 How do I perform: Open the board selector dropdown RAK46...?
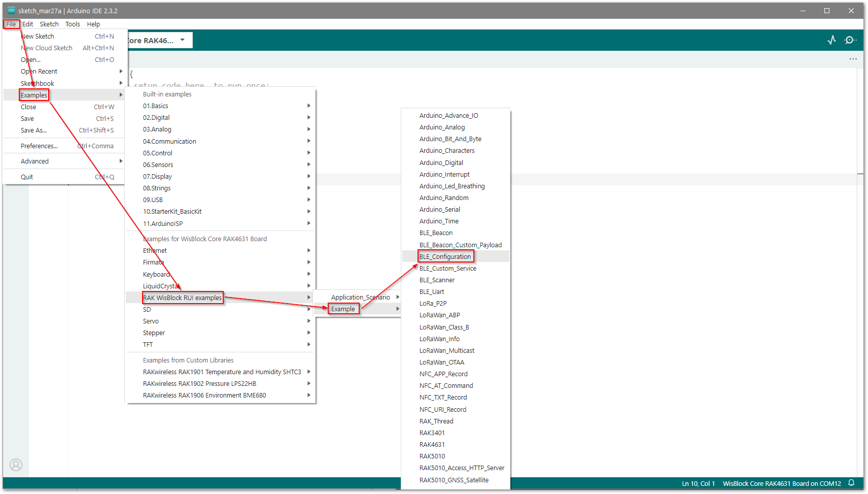point(160,40)
